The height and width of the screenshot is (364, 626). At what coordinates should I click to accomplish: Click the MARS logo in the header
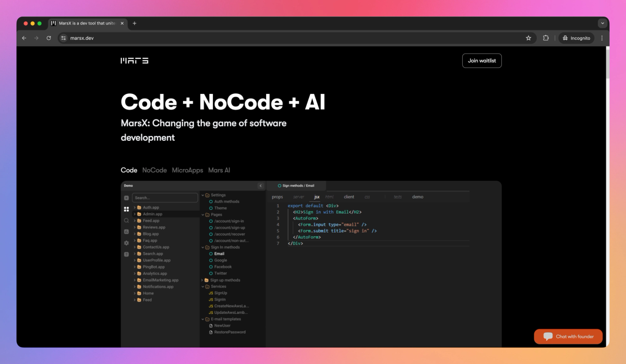coord(135,60)
